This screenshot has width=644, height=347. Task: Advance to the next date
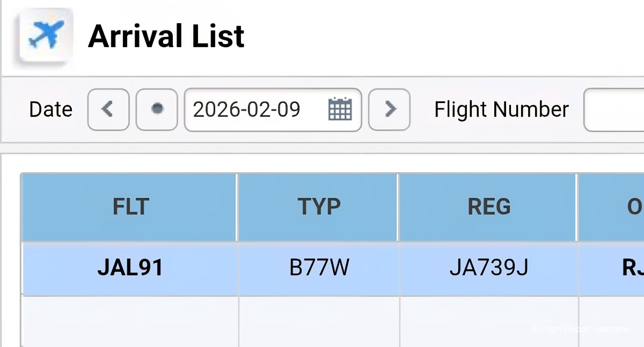tap(390, 109)
